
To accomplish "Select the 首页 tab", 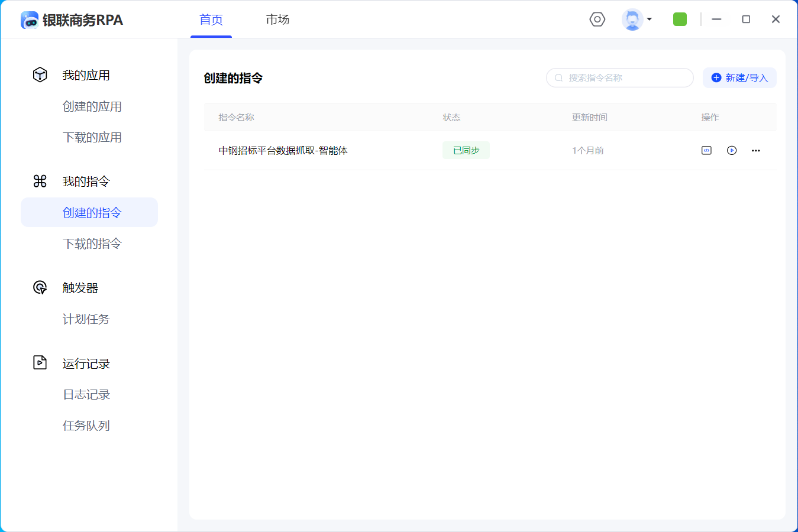I will tap(211, 20).
